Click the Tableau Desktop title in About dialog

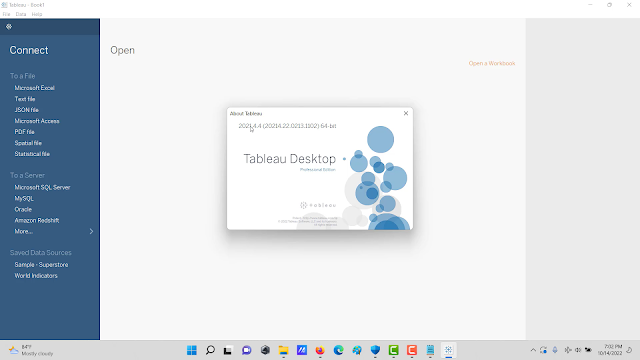[289, 159]
